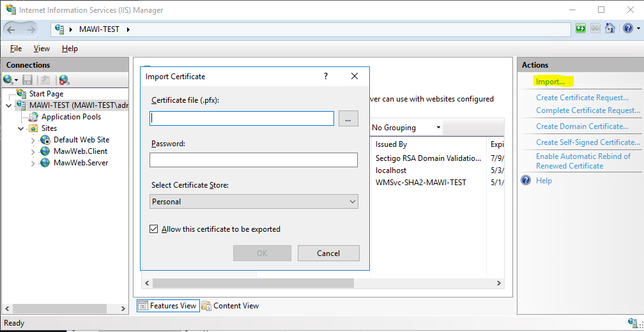This screenshot has width=644, height=332.
Task: Select Start Page in the tree
Action: pyautogui.click(x=46, y=94)
